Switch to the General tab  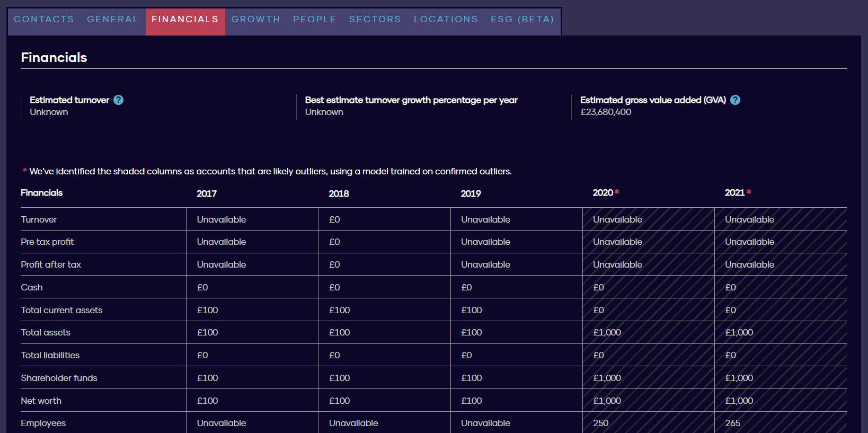tap(113, 20)
